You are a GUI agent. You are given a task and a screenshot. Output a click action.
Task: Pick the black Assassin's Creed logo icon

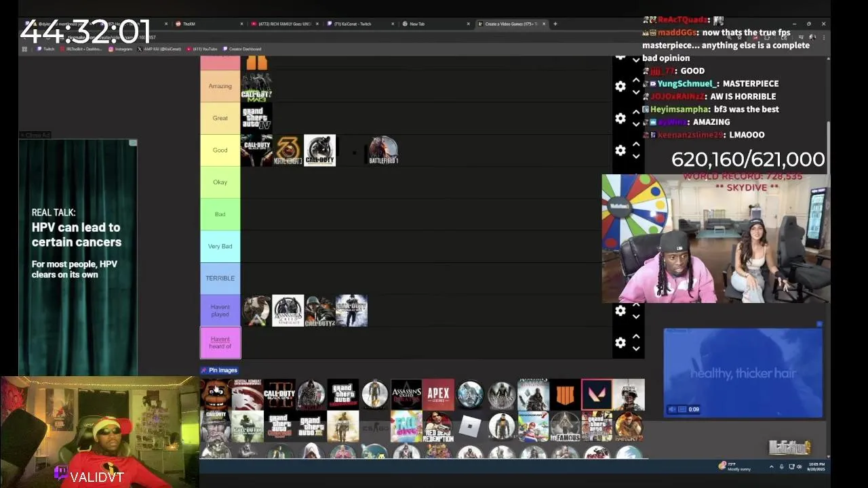click(406, 395)
